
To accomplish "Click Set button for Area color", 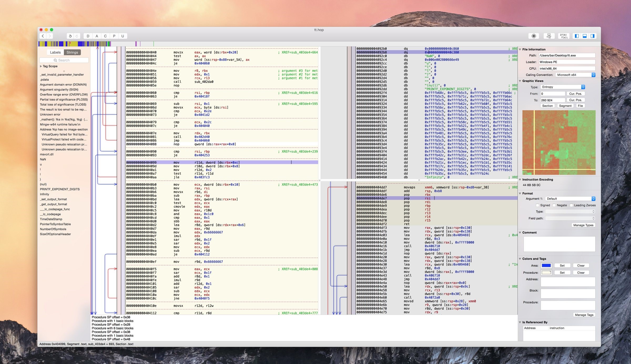I will pyautogui.click(x=562, y=266).
